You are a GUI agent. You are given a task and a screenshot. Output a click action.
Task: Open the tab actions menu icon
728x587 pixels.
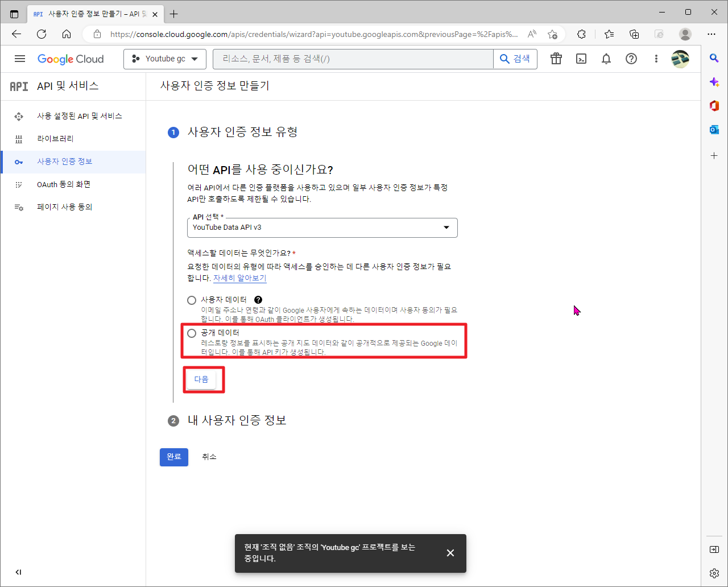pos(14,14)
